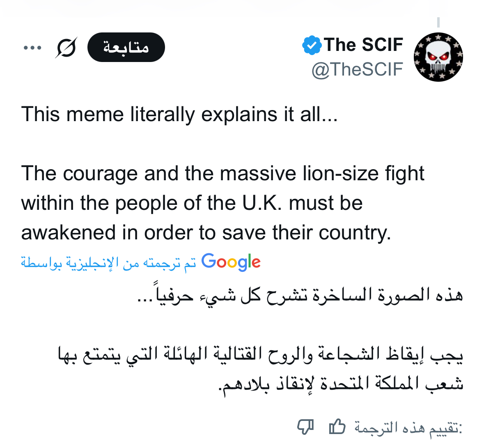
Task: Open the @TheSCIF handle link
Action: point(357,69)
